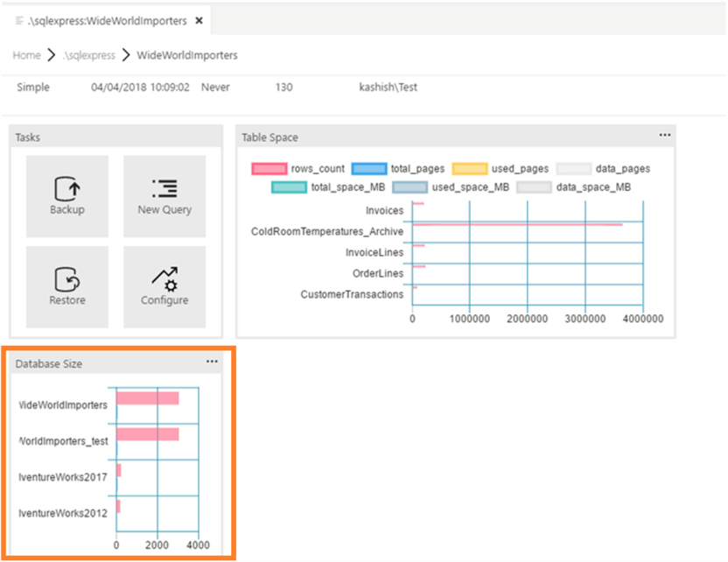Toggle used_space_MB in chart legend
The height and width of the screenshot is (562, 728).
coord(409,186)
